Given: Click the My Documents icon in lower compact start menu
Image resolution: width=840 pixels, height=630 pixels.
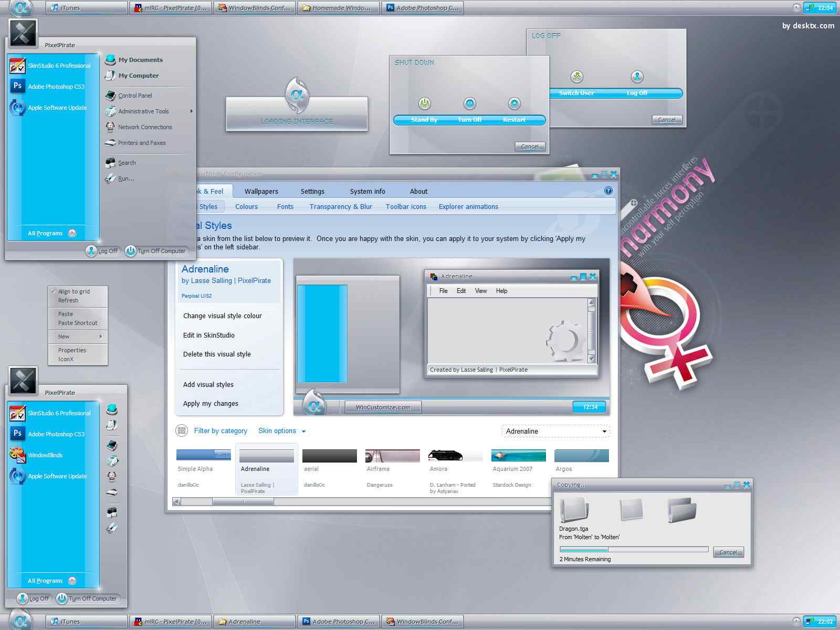Looking at the screenshot, I should tap(111, 409).
